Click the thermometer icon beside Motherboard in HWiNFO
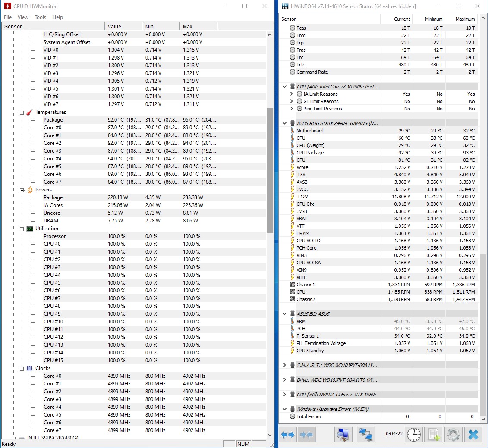 point(292,131)
